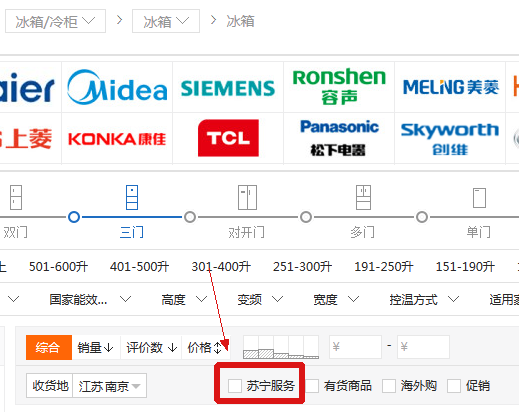Click the 收货地 label
This screenshot has width=519, height=412.
coord(50,386)
